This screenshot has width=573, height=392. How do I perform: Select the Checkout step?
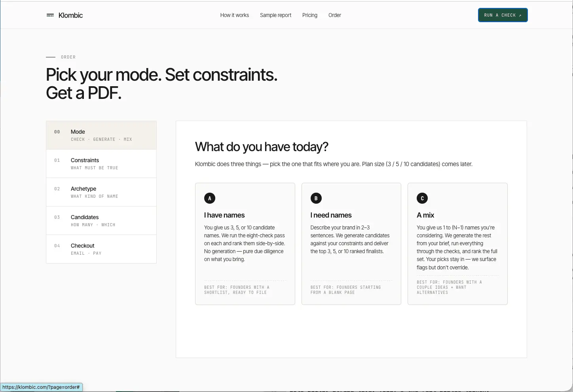click(101, 249)
